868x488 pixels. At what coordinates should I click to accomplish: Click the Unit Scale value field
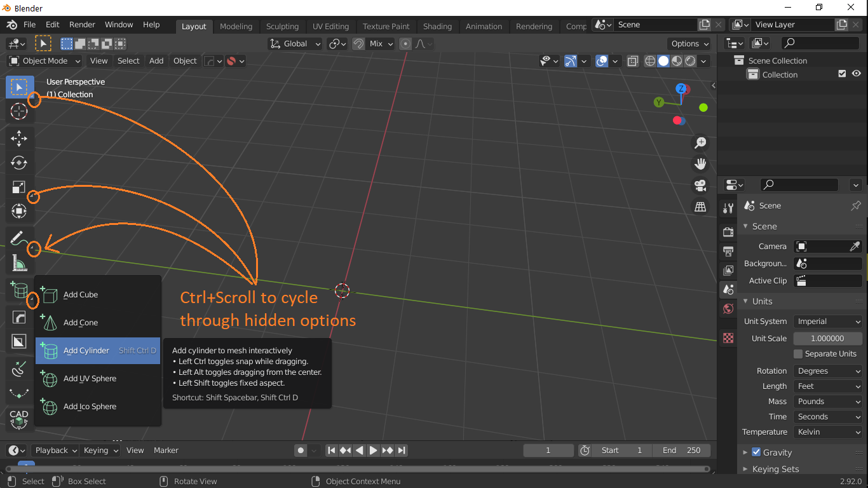828,339
